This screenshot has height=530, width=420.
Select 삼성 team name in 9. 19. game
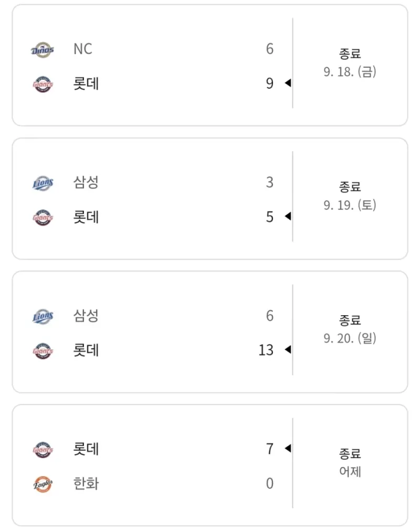(x=86, y=182)
